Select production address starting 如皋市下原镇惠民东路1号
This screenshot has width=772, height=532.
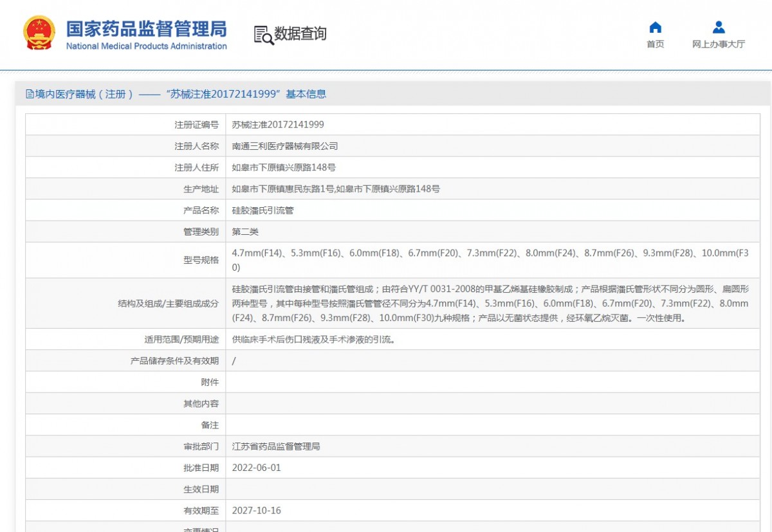click(336, 188)
